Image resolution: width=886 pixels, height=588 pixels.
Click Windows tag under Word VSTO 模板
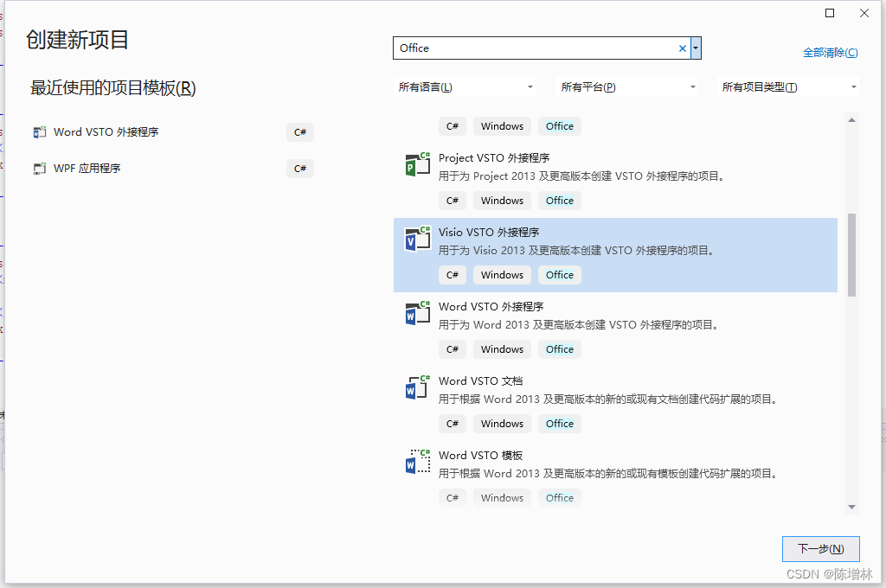pyautogui.click(x=503, y=498)
